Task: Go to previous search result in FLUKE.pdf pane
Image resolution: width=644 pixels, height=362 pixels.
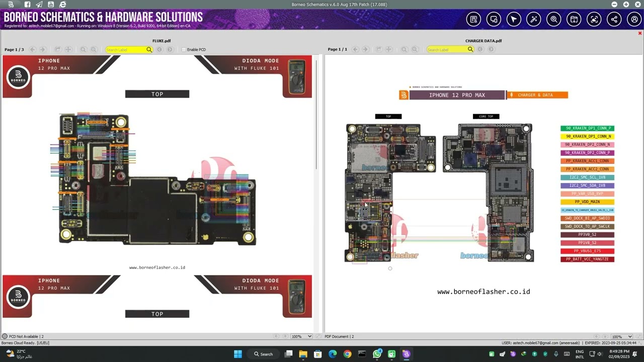Action: coord(159,49)
